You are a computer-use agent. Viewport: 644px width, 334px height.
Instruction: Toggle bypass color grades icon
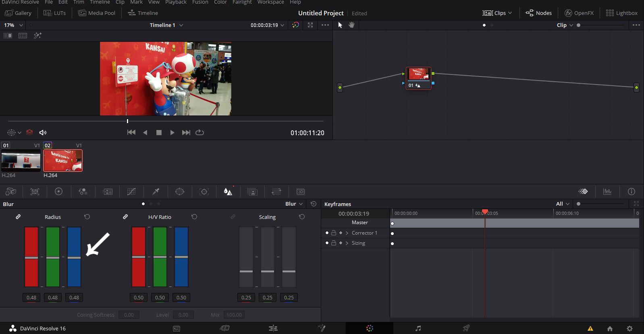click(295, 25)
